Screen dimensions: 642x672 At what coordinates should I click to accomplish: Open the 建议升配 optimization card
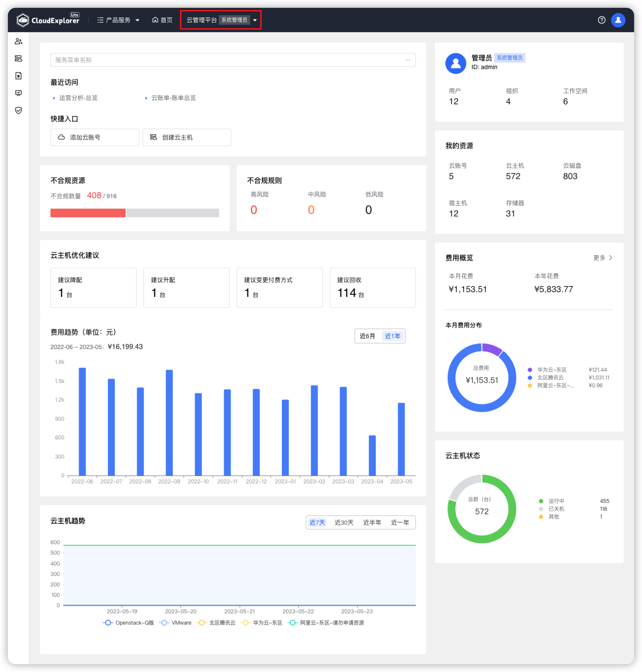tap(187, 288)
